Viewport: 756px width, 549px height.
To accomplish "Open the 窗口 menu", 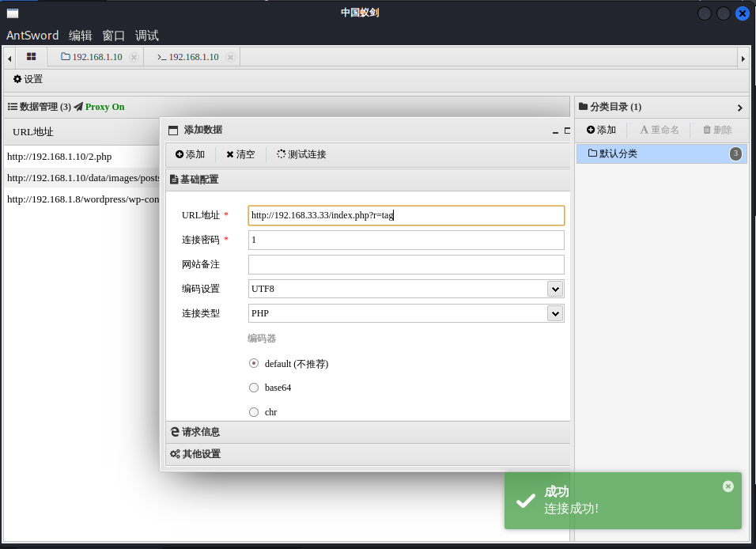I will click(113, 36).
